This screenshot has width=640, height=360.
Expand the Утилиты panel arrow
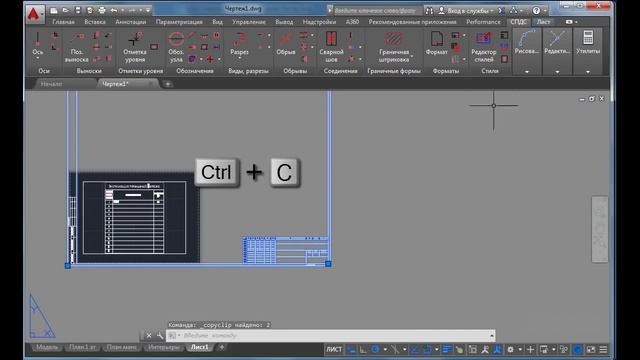point(588,72)
